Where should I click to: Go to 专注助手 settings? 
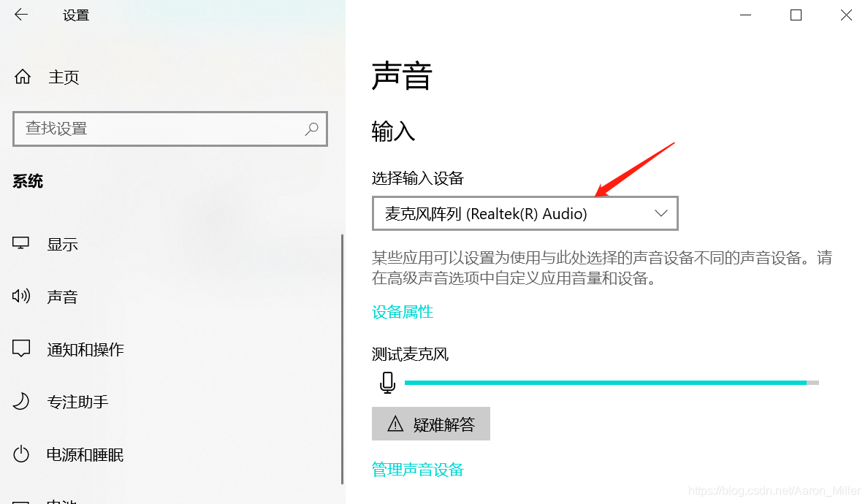[77, 402]
